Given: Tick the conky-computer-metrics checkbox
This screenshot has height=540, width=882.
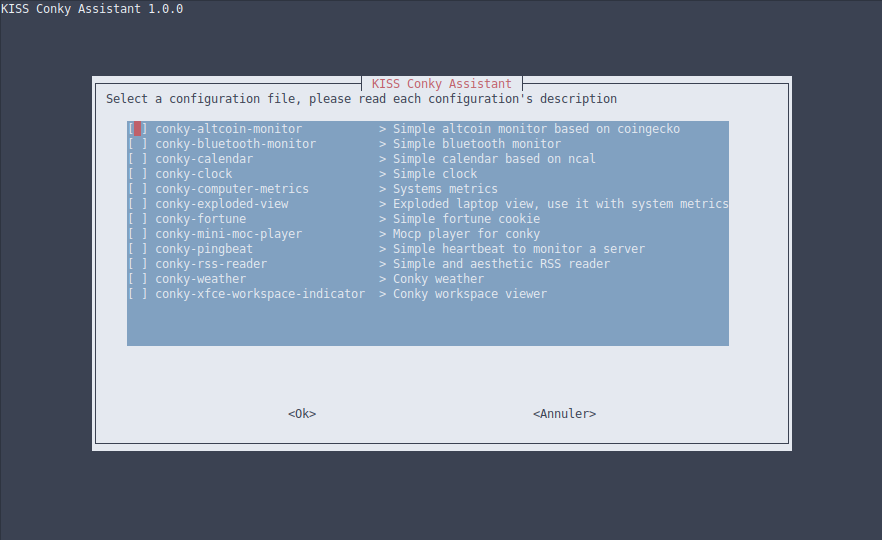Looking at the screenshot, I should click(137, 189).
